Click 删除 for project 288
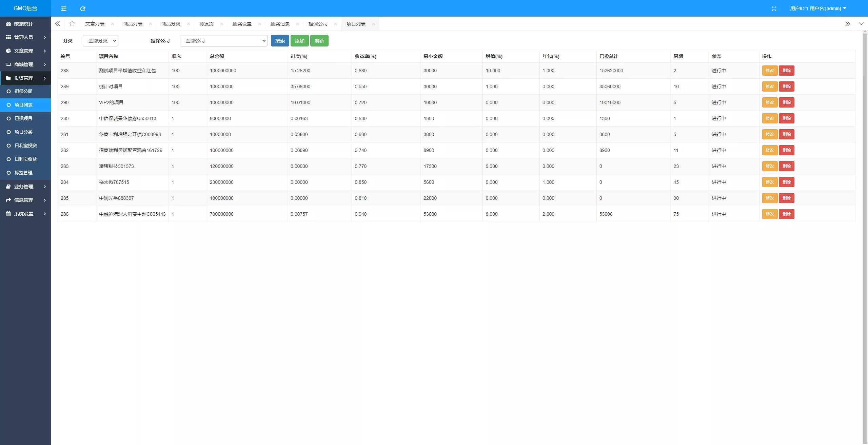The image size is (868, 445). point(787,71)
